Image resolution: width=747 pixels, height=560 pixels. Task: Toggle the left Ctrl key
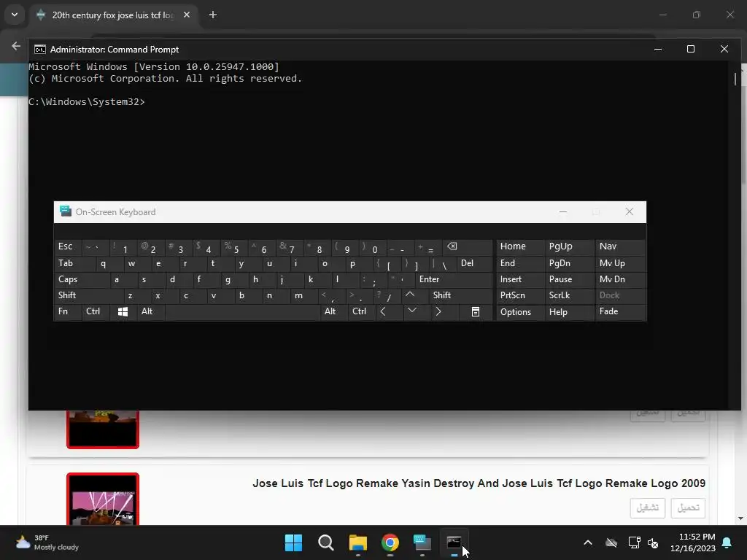96,312
